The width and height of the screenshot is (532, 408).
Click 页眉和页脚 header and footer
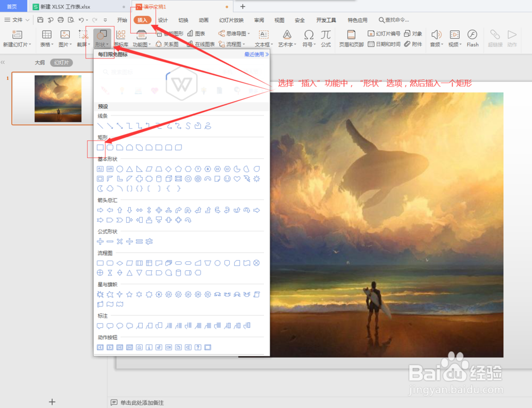[351, 38]
